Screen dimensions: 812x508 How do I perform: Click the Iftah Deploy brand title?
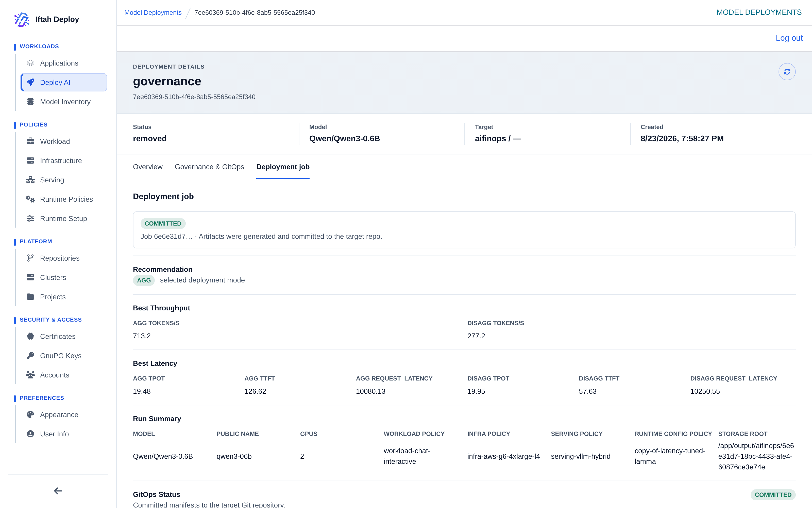click(x=57, y=20)
